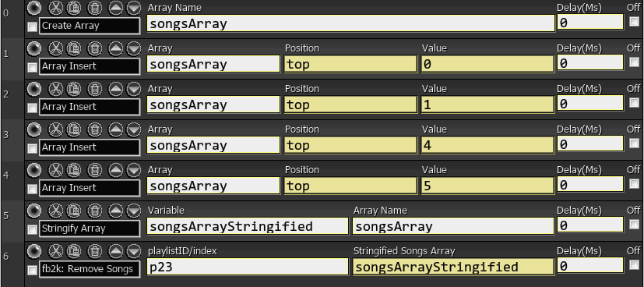Toggle the Off checkbox for row 5
This screenshot has height=287, width=644.
[x=634, y=225]
